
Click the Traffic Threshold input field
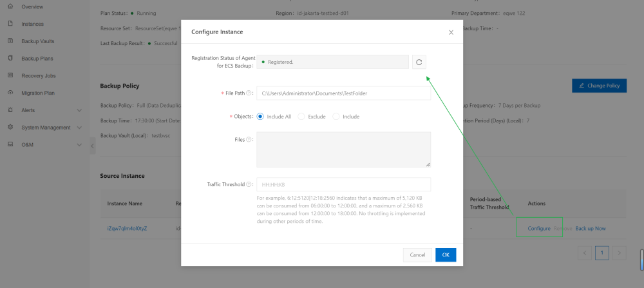343,184
